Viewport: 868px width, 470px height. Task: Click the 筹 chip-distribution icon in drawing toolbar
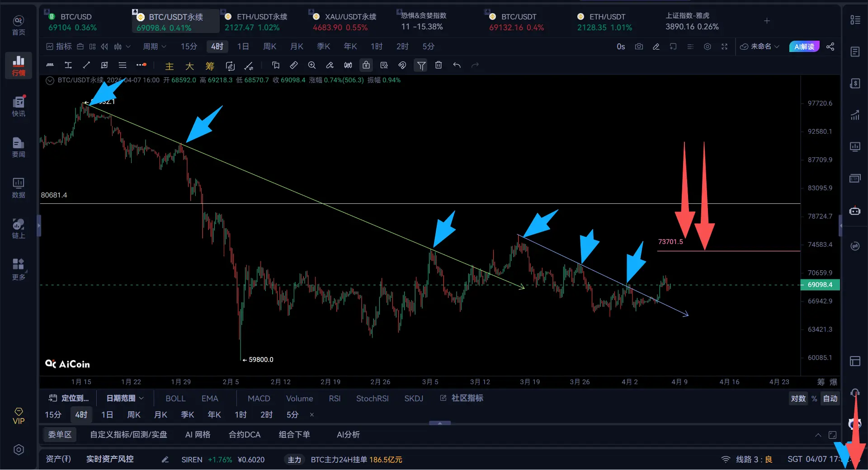210,66
